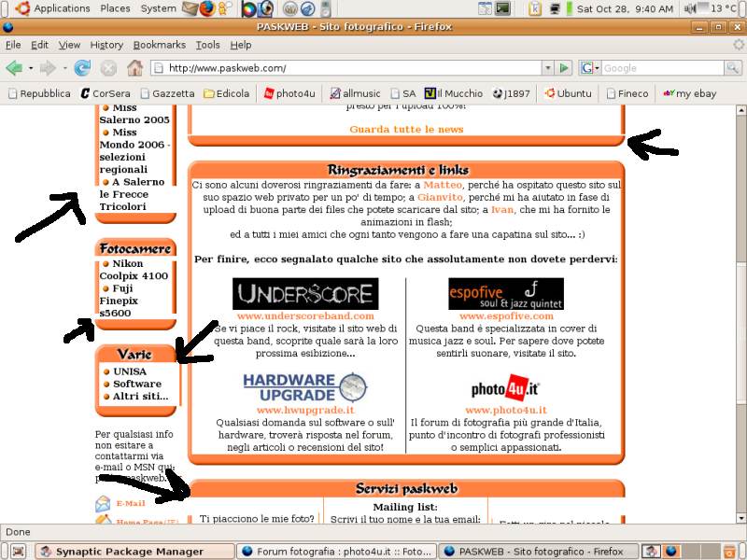The width and height of the screenshot is (747, 560).
Task: Open the forward history dropdown arrow
Action: point(64,68)
